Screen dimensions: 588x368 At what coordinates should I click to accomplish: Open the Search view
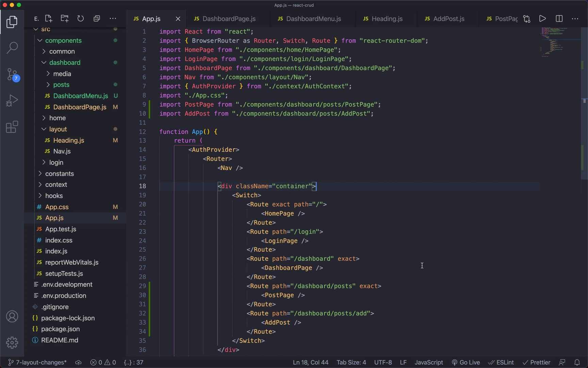pos(12,48)
